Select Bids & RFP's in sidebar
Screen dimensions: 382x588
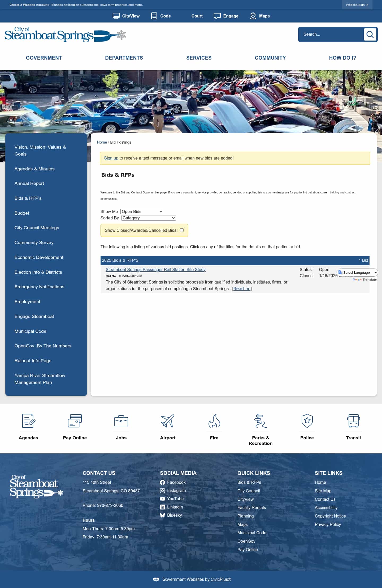(x=28, y=198)
